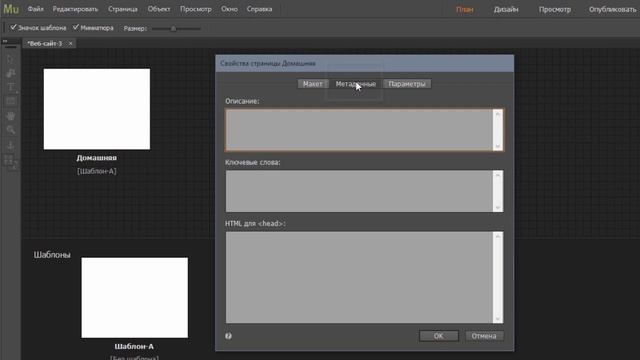Select the Rectangle tool
Screen dimensions: 640x360
click(11, 101)
